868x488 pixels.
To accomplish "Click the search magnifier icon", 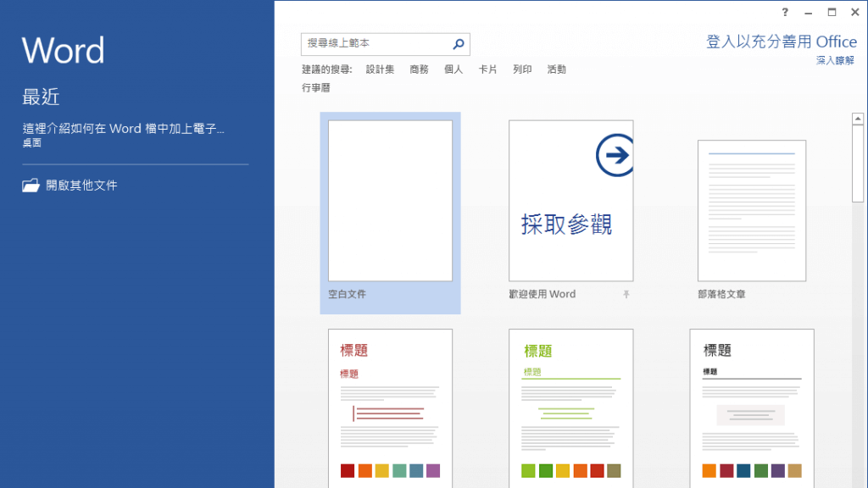I will [x=459, y=43].
